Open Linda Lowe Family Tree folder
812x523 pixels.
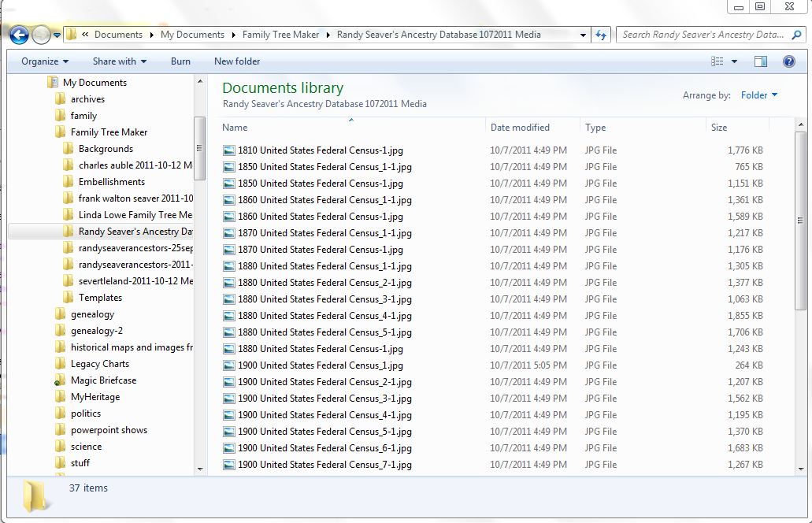(x=135, y=215)
